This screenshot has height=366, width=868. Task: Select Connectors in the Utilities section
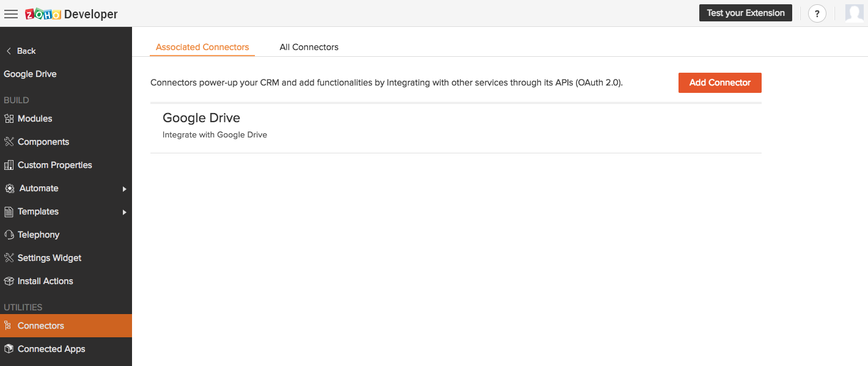(66, 326)
